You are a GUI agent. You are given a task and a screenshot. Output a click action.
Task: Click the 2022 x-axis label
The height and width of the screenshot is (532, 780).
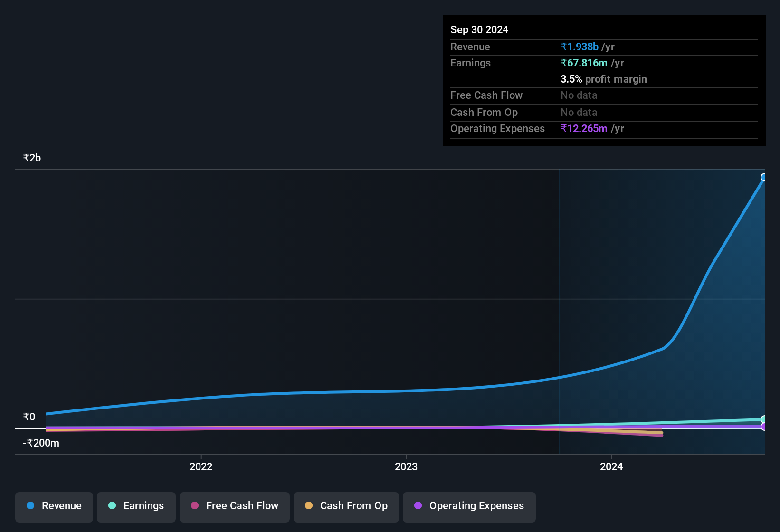point(201,466)
